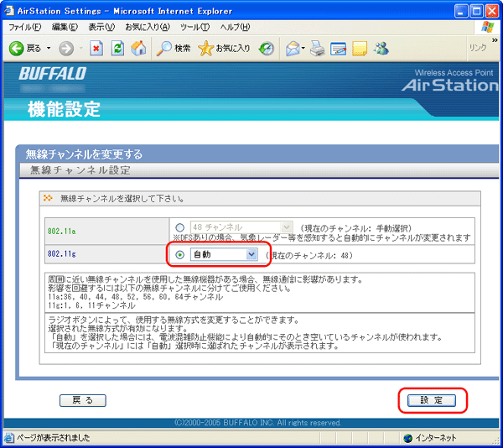Select the 802.11g radio button
The height and width of the screenshot is (448, 503).
[179, 254]
